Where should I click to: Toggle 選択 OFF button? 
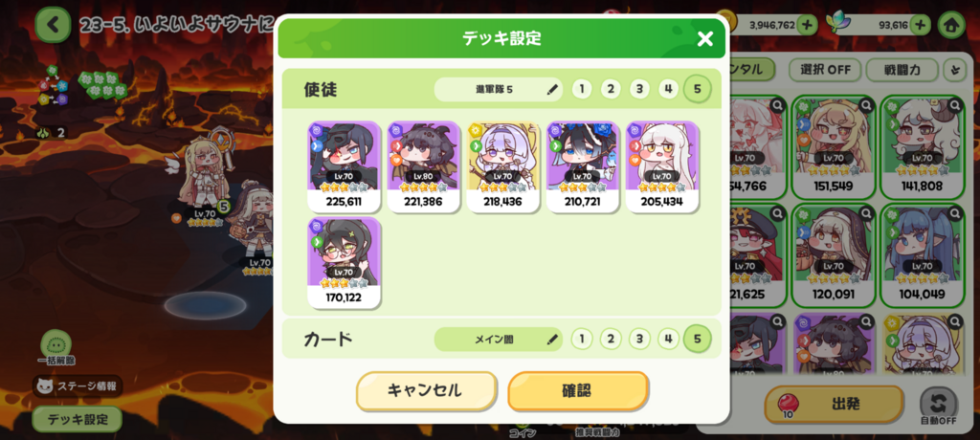pyautogui.click(x=826, y=70)
